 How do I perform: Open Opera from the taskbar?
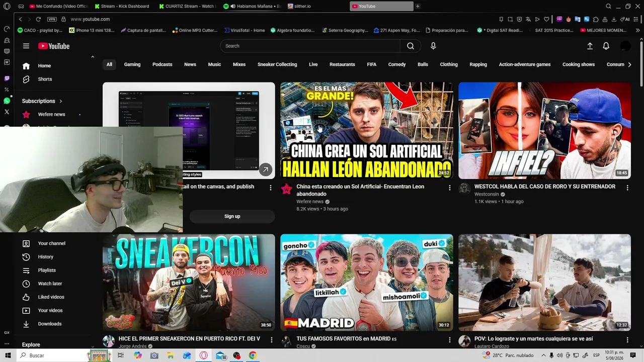coord(204,355)
